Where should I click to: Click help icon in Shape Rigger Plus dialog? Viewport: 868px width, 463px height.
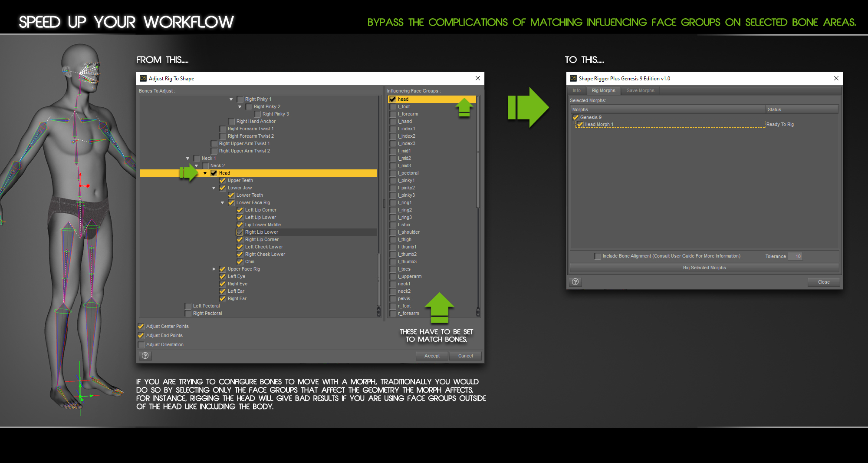click(x=575, y=282)
